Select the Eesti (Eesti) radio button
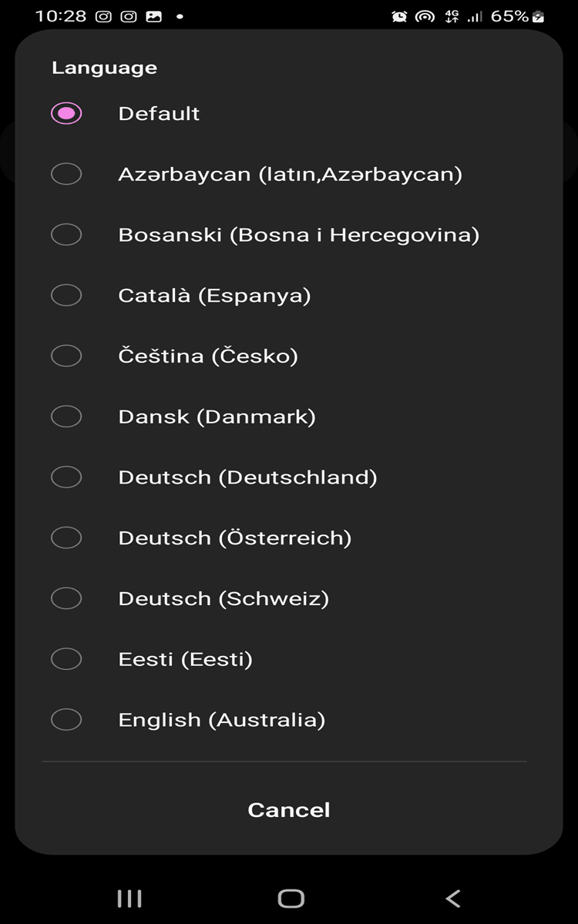This screenshot has width=578, height=924. pyautogui.click(x=66, y=659)
